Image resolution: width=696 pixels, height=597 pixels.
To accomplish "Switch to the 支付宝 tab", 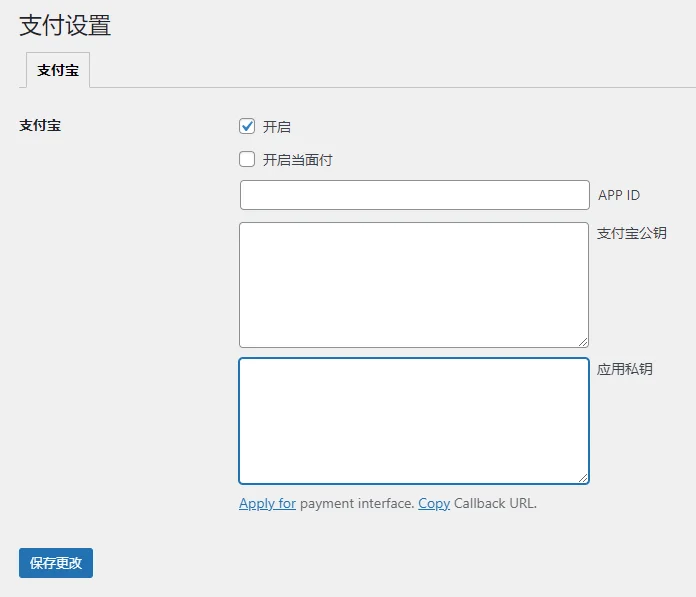I will 58,71.
